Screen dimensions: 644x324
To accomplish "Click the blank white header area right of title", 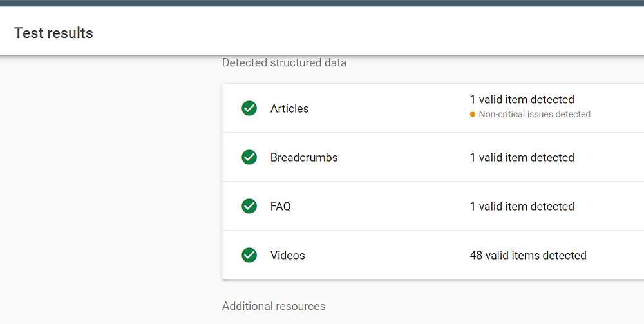I will pyautogui.click(x=386, y=32).
